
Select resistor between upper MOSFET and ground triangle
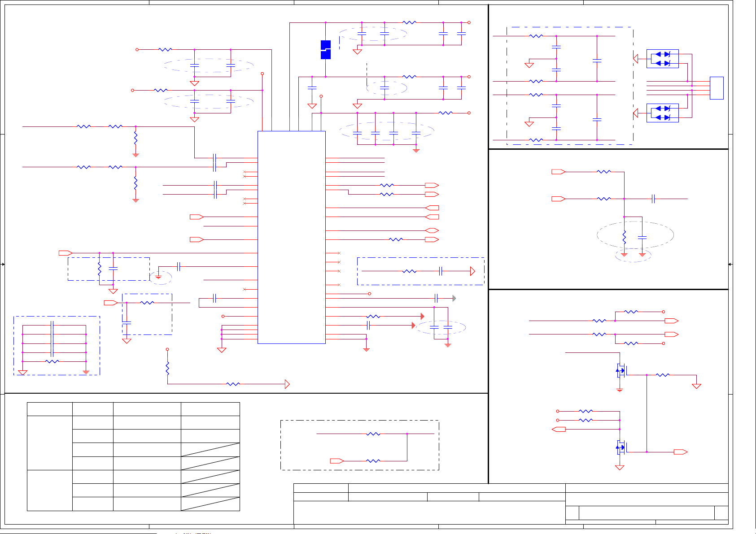click(663, 375)
